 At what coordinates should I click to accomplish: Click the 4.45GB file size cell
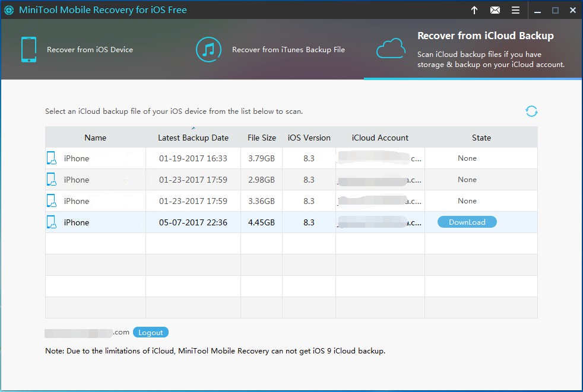pyautogui.click(x=261, y=222)
